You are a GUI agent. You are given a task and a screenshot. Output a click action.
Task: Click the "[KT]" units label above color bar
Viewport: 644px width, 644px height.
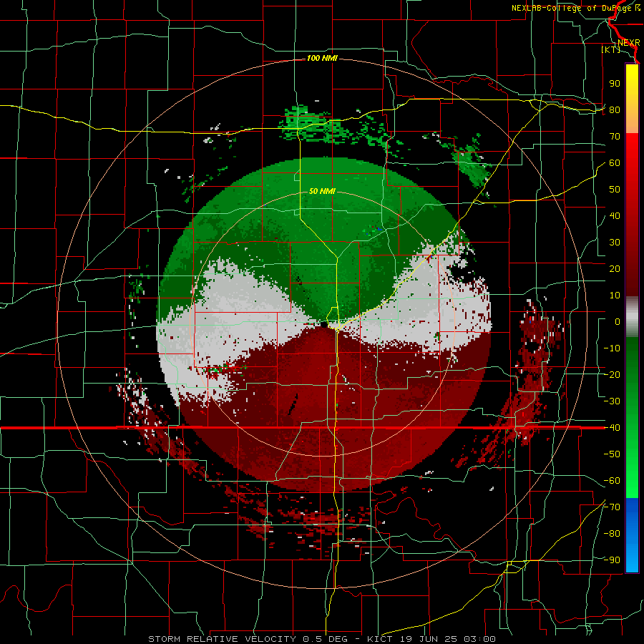tap(611, 49)
